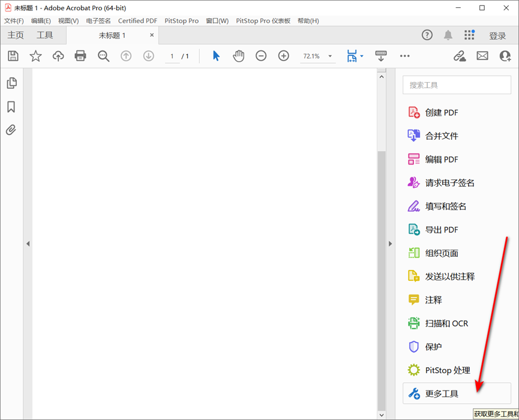This screenshot has width=519, height=420.
Task: Click the document vertical scrollbar thumb
Action: [382, 280]
